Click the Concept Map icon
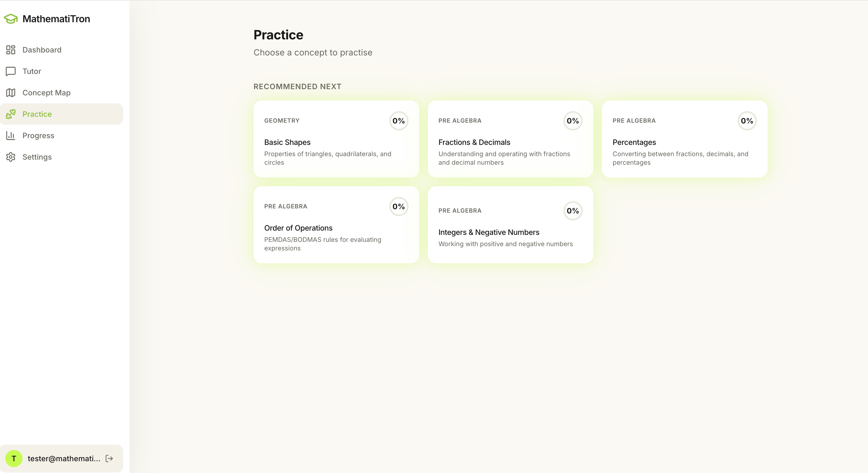 click(11, 93)
